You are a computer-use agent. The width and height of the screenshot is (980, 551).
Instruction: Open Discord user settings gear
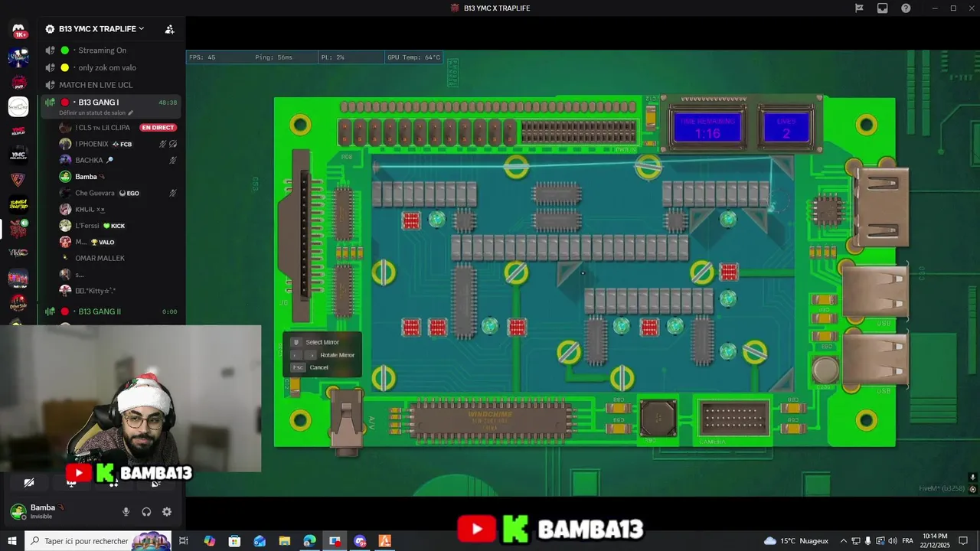[x=167, y=512]
